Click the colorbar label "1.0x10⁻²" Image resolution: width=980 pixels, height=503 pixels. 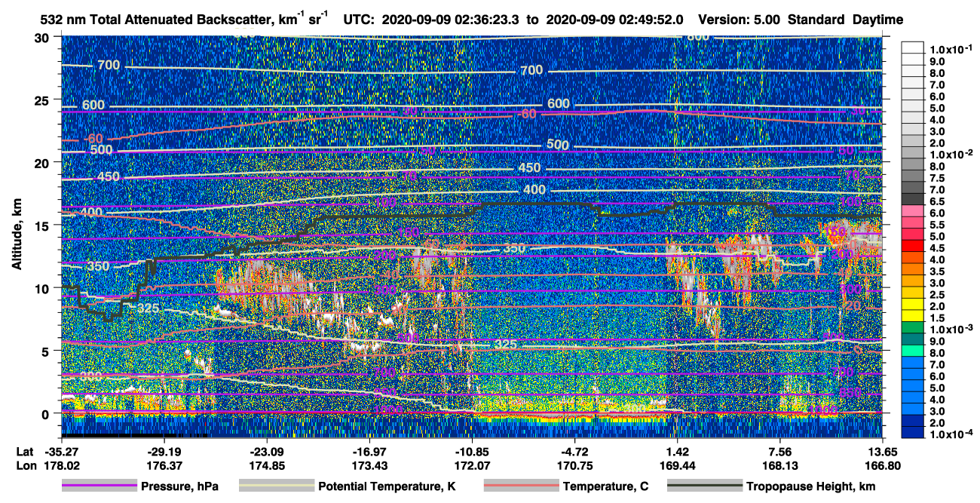click(951, 154)
